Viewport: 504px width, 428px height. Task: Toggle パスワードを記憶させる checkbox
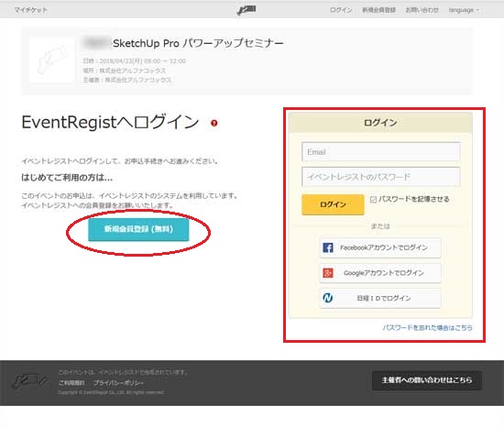[x=373, y=200]
